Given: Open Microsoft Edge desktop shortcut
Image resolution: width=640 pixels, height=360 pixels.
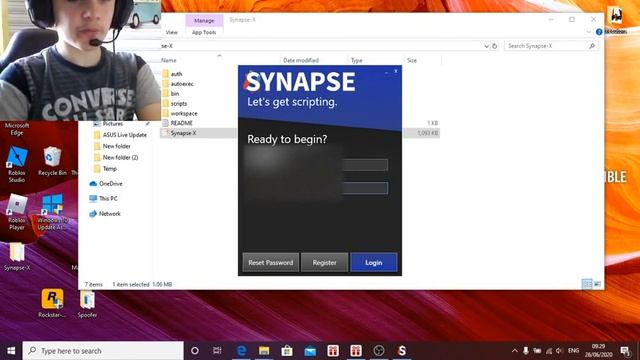Looking at the screenshot, I should [x=17, y=129].
